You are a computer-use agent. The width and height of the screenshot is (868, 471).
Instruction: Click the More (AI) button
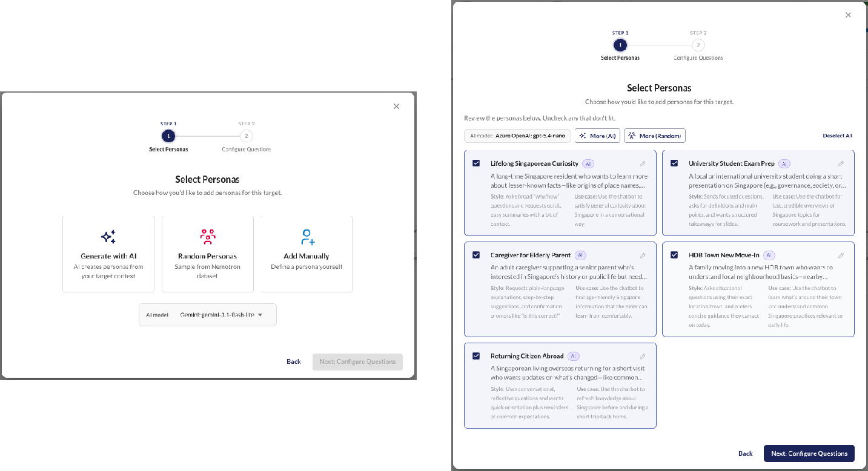pos(597,136)
